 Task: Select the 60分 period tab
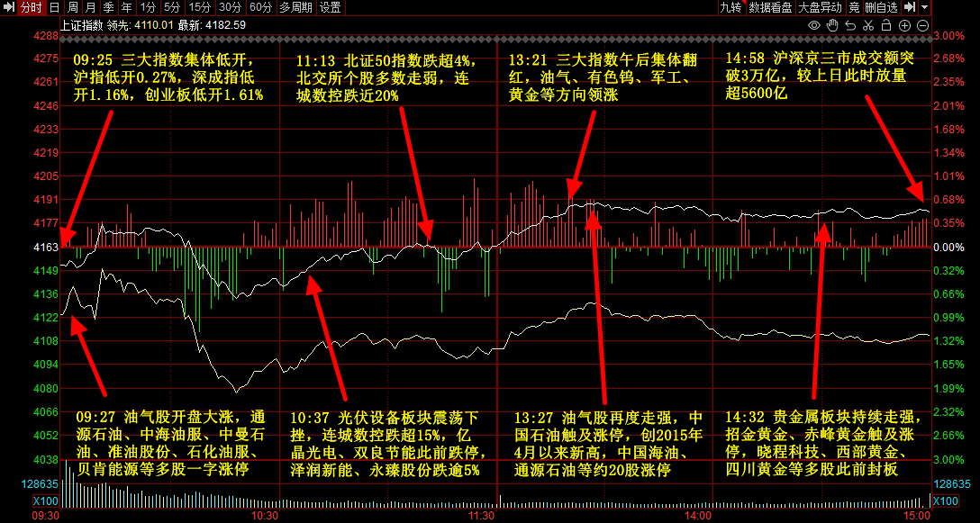click(260, 7)
